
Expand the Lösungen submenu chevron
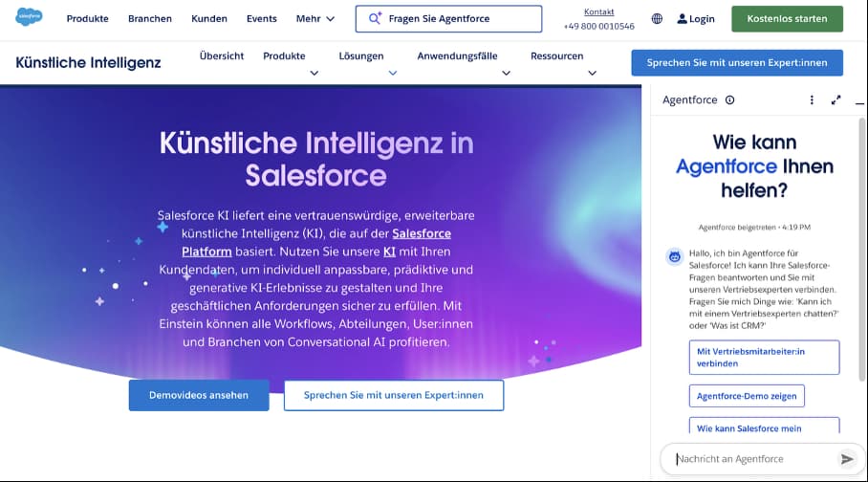(x=393, y=73)
